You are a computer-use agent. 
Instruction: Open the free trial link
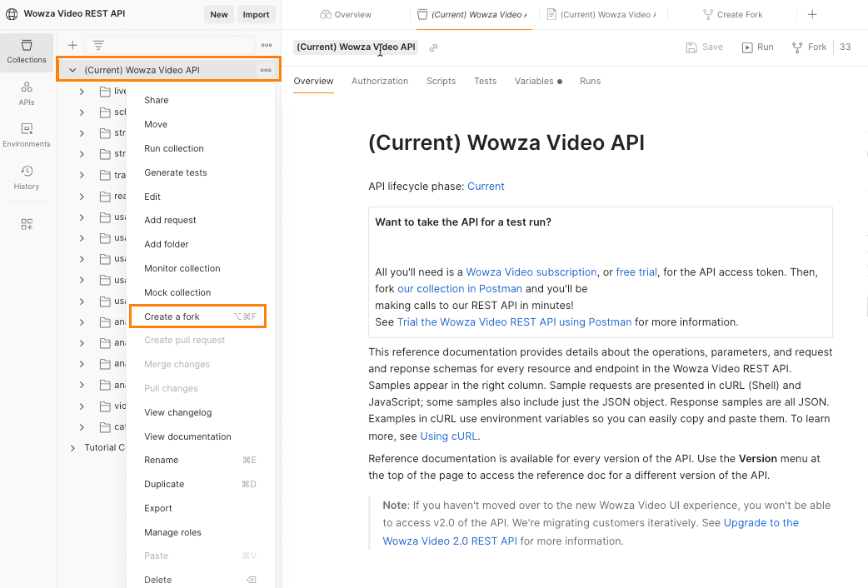tap(636, 272)
